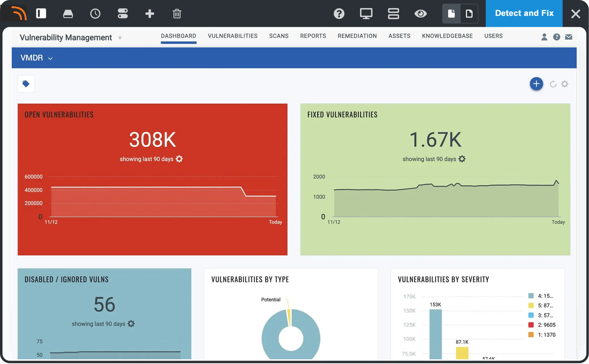Open the clock history icon
589x364 pixels.
[x=95, y=14]
